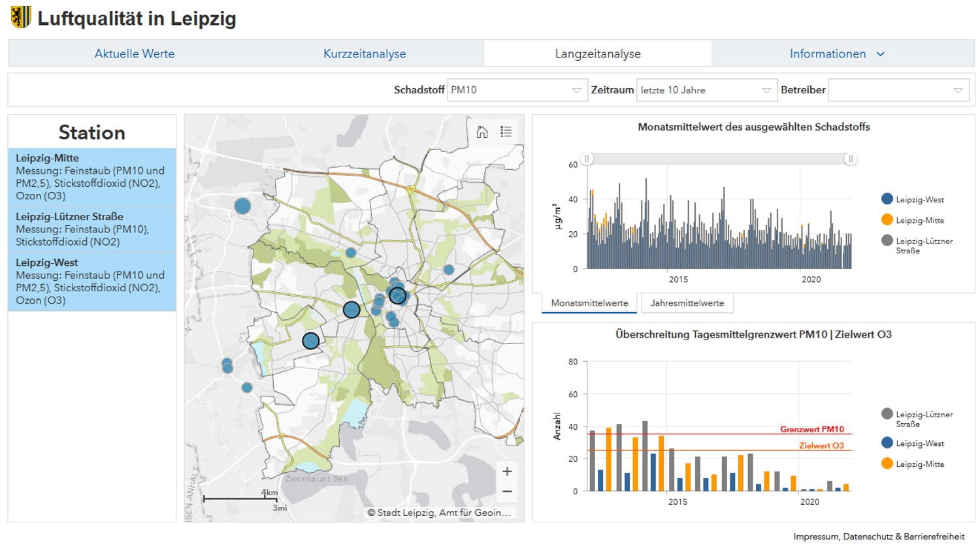
Task: Open the map legend list icon
Action: 506,132
